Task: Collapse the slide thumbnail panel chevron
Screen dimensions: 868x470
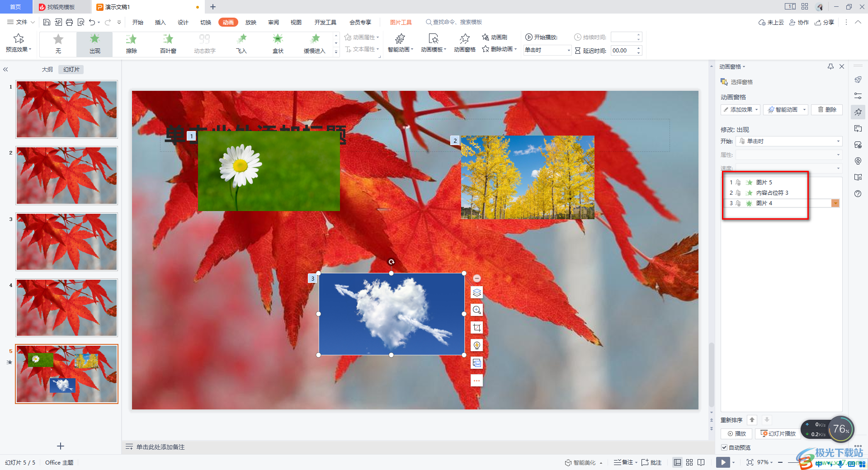Action: pyautogui.click(x=6, y=70)
